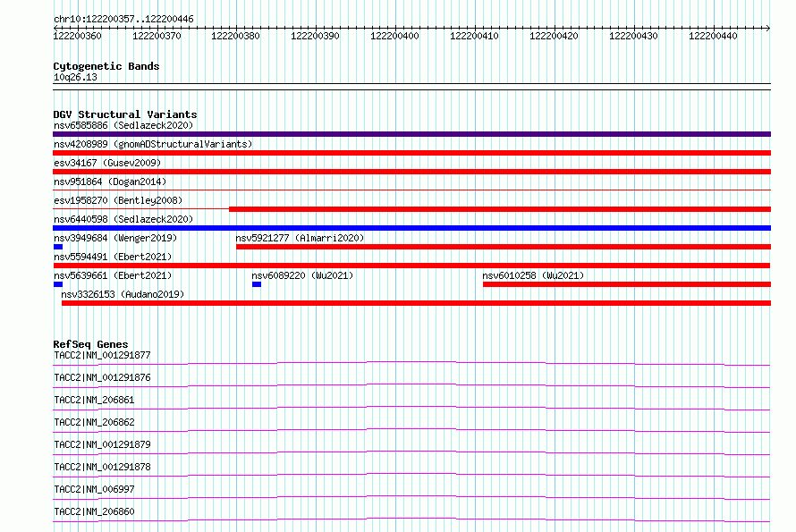796x532 pixels.
Task: Open variant nsv4208989 (gnomADStructuralVariants) label
Action: tap(153, 144)
